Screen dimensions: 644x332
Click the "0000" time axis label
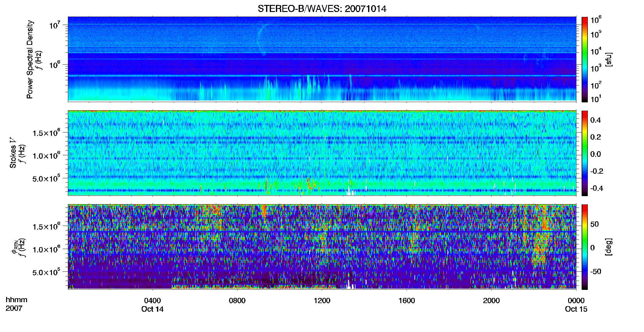[x=576, y=301]
